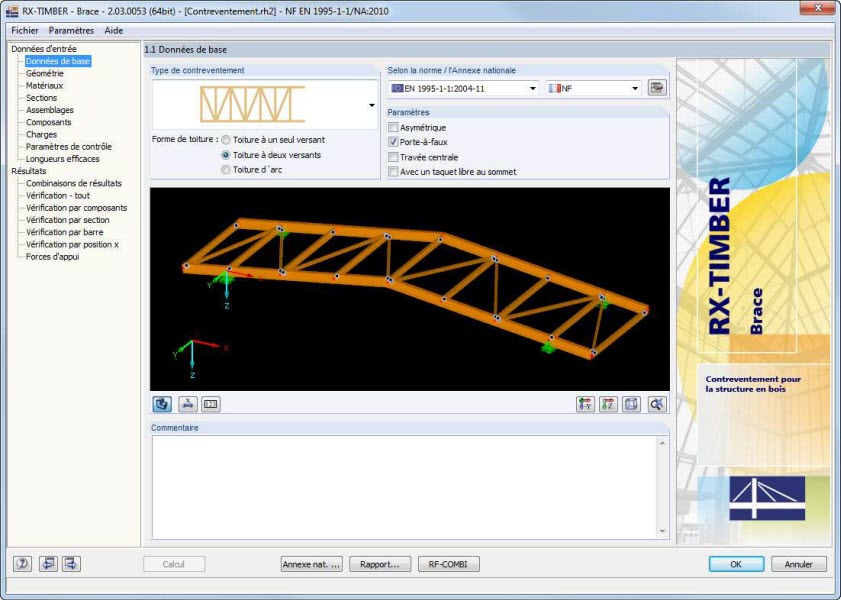Screen dimensions: 841x600
Task: Select Forces d'appui in the tree
Action: pos(53,257)
